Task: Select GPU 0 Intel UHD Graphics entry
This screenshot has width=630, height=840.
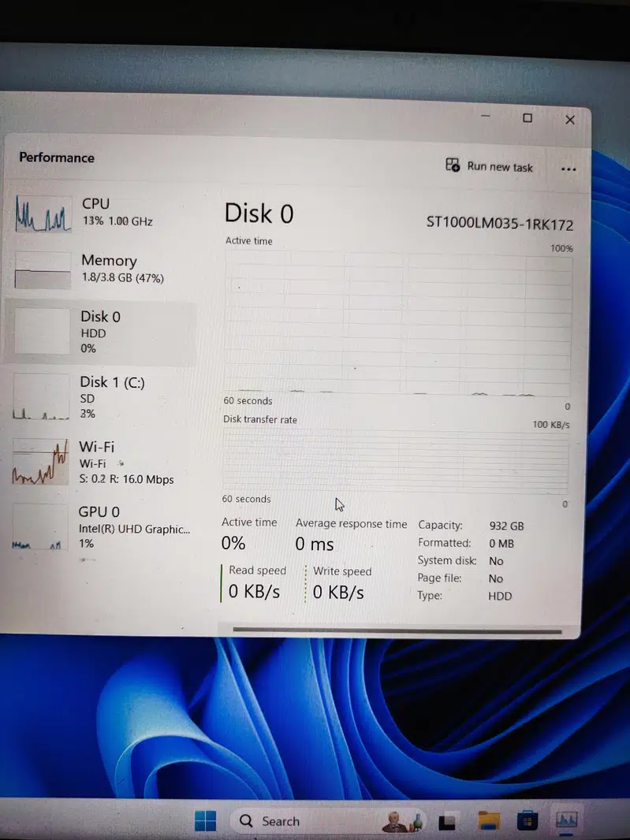Action: (134, 521)
